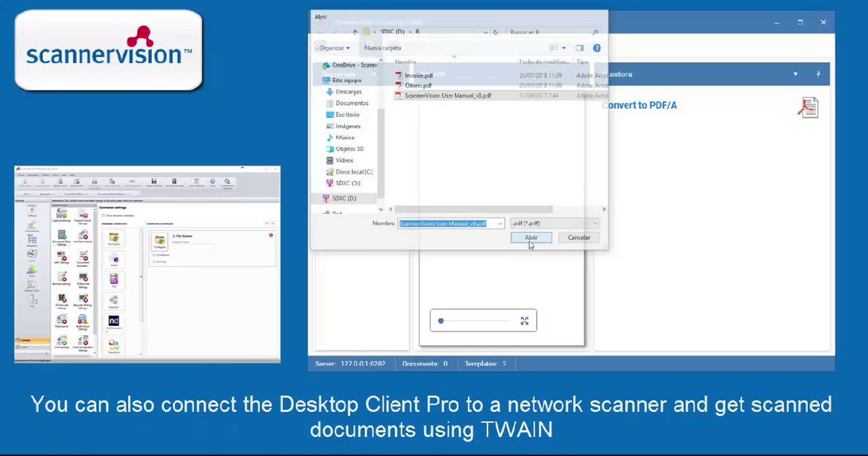Click the up-arrow navigation icon in dialog

coord(355,32)
